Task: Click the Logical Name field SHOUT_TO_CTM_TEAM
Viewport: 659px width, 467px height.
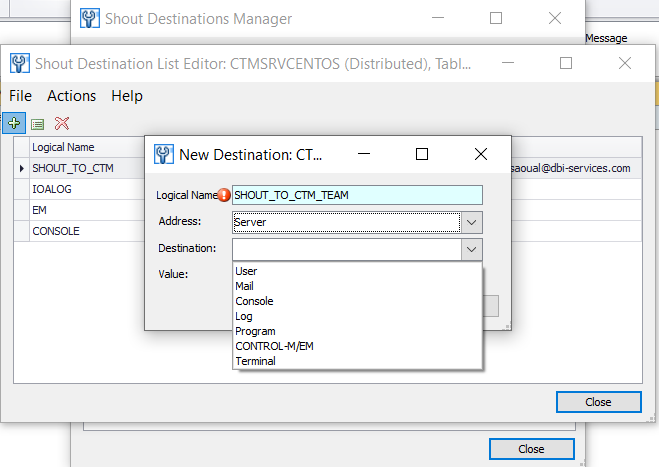Action: pos(357,195)
